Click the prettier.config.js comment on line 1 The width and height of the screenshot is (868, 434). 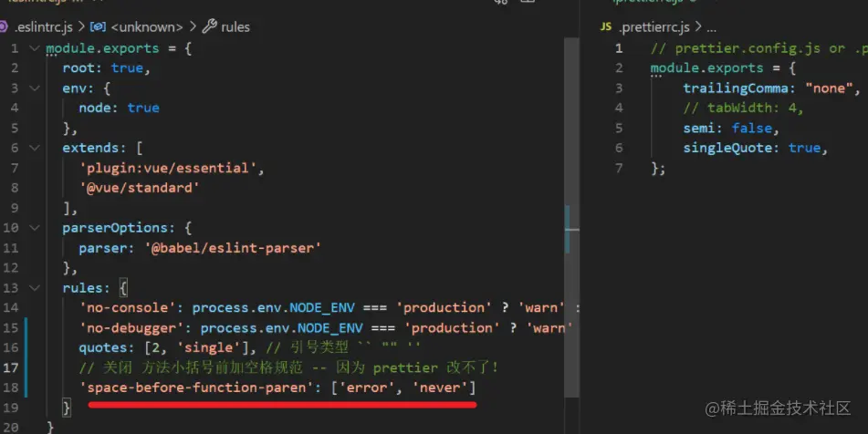click(759, 48)
